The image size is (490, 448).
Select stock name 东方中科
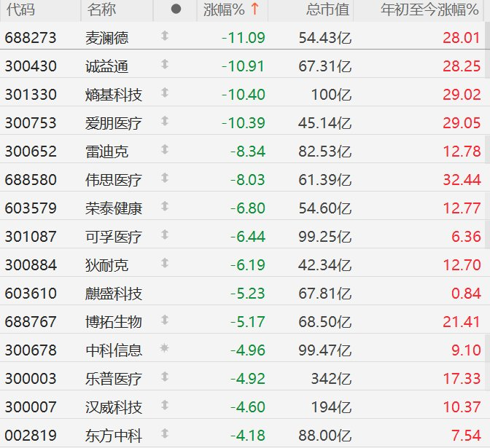(x=114, y=436)
